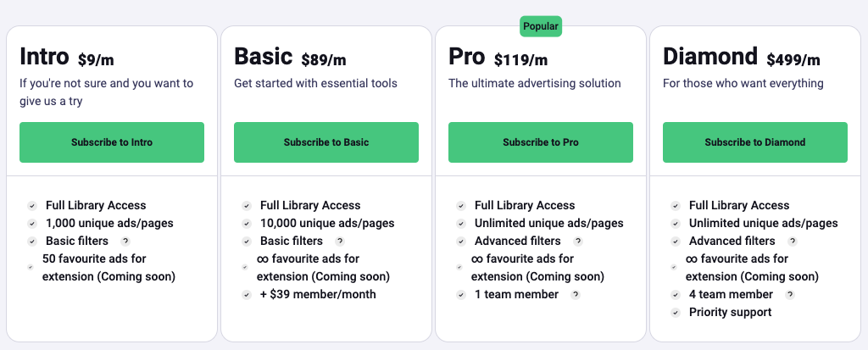The image size is (868, 350).
Task: Click the Popular badge on Pro plan
Action: click(x=541, y=26)
